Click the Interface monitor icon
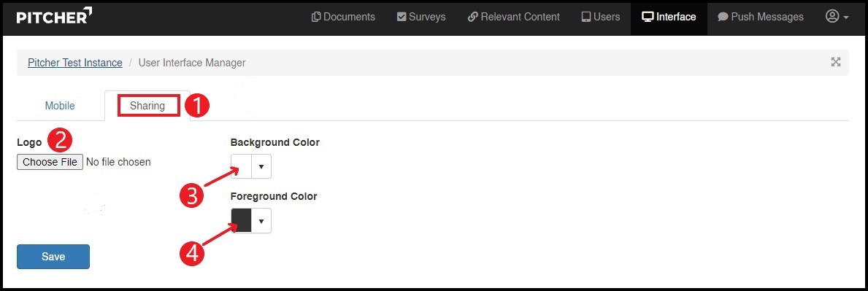The width and height of the screenshot is (868, 291). pos(648,18)
